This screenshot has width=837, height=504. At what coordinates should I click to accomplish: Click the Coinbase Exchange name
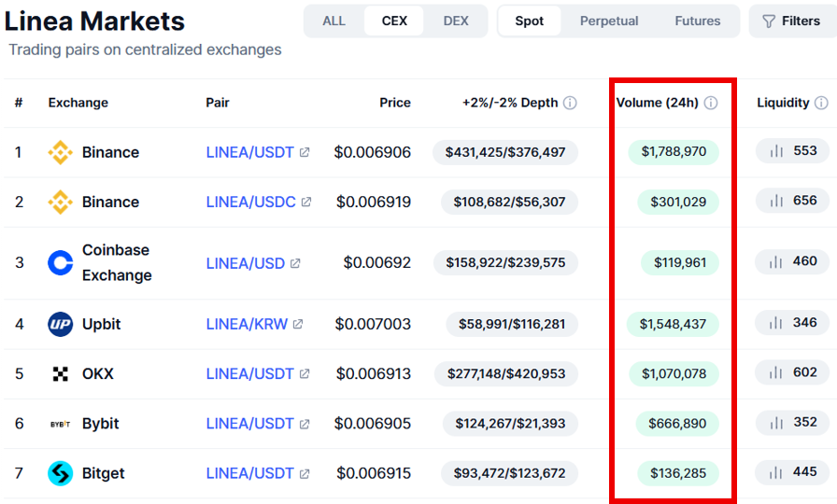tap(117, 263)
